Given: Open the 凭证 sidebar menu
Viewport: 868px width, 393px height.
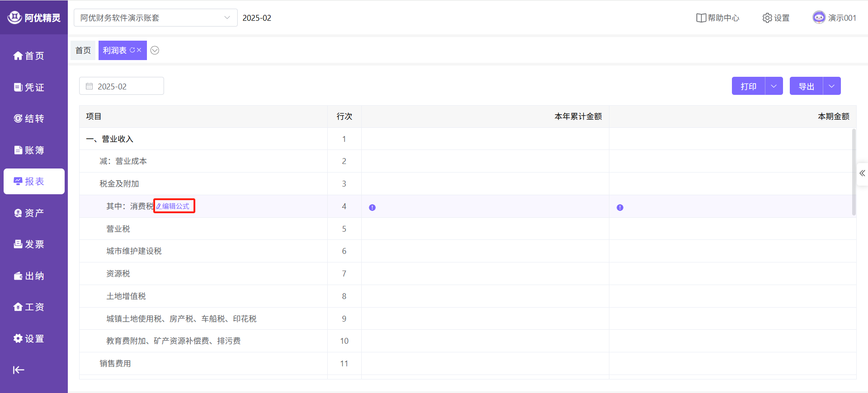Looking at the screenshot, I should click(x=29, y=87).
